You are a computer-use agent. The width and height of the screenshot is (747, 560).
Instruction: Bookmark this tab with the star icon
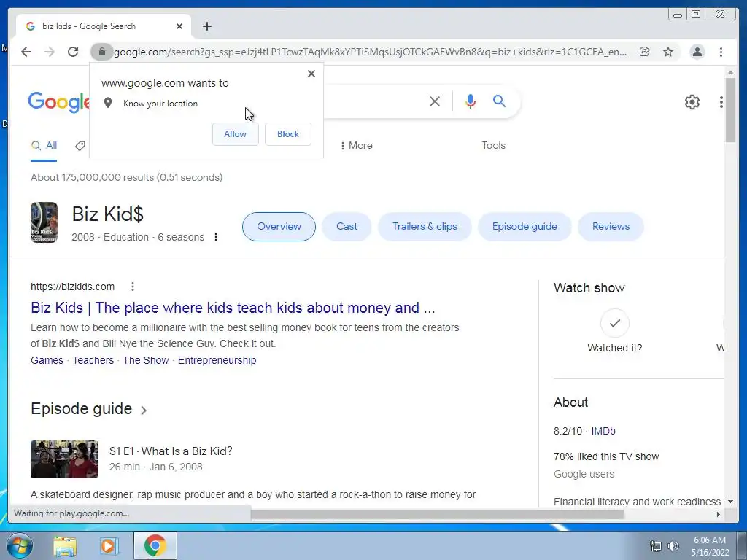pyautogui.click(x=668, y=52)
